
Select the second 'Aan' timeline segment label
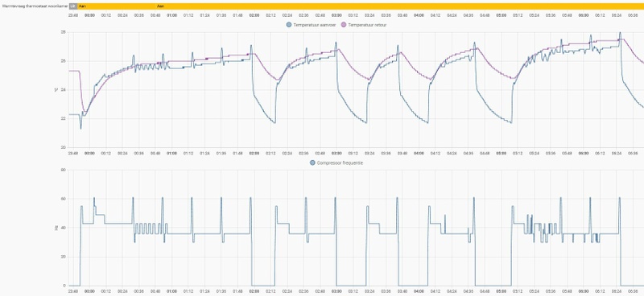pyautogui.click(x=160, y=6)
